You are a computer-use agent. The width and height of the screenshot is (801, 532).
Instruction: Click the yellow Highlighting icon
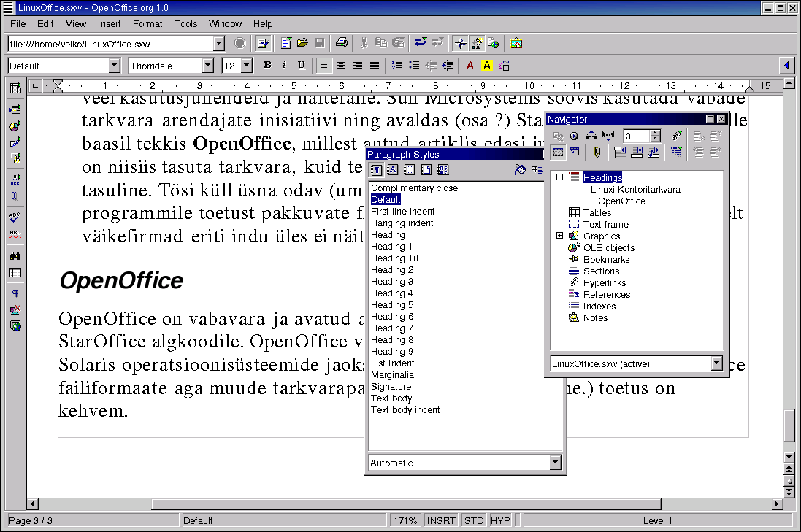pyautogui.click(x=487, y=66)
